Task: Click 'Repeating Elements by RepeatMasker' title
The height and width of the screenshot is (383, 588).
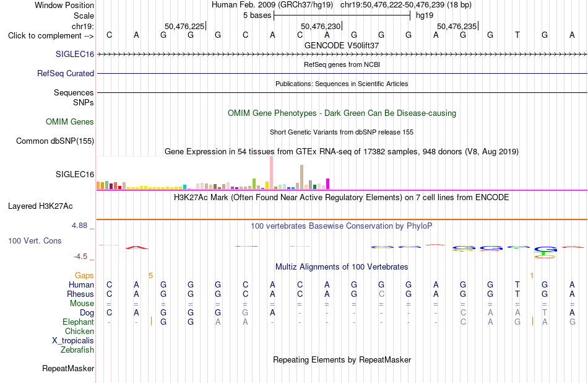Action: tap(342, 359)
